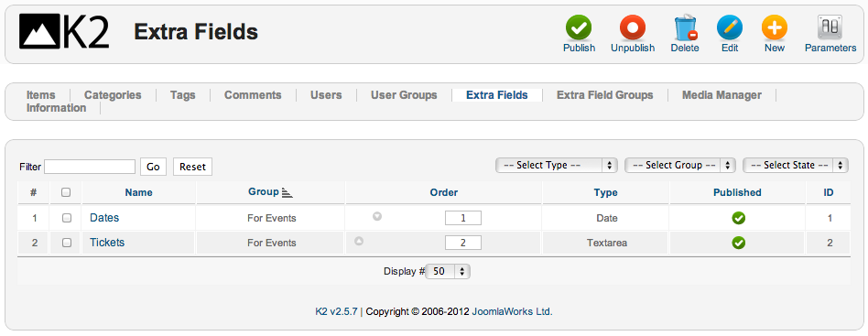Sort by the Published column header
The height and width of the screenshot is (336, 868).
737,192
